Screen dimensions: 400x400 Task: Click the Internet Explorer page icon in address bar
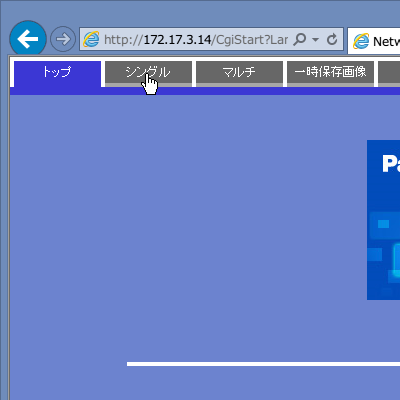(x=91, y=39)
